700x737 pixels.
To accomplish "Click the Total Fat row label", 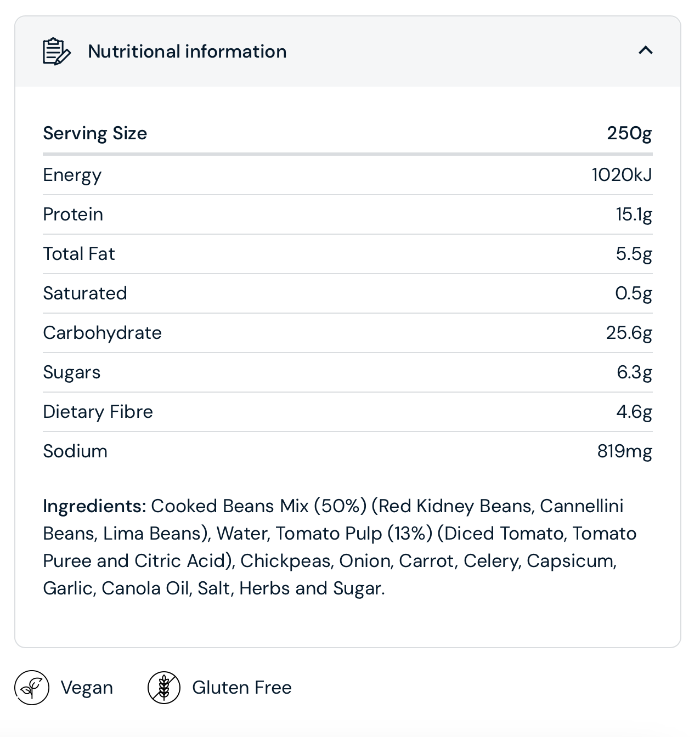I will tap(79, 254).
